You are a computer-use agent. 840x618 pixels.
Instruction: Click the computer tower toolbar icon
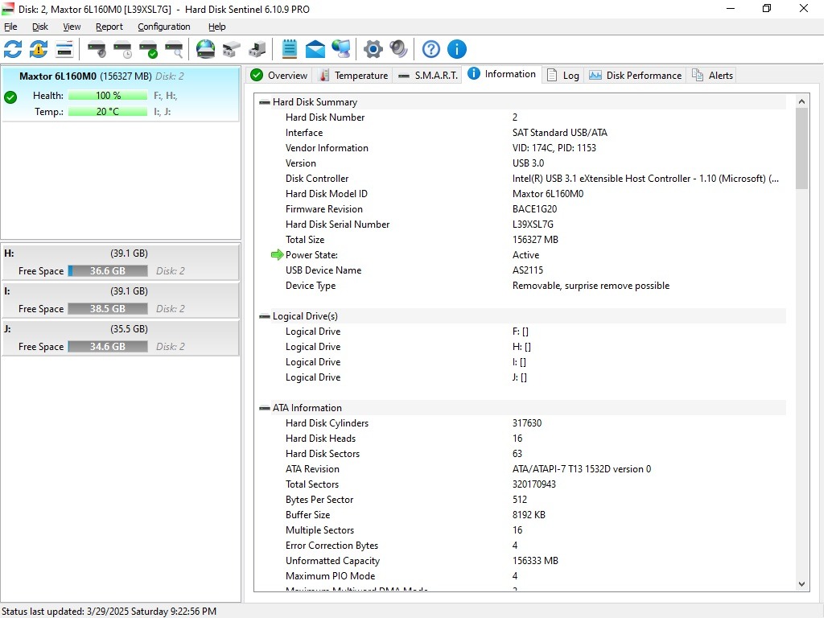click(x=257, y=49)
